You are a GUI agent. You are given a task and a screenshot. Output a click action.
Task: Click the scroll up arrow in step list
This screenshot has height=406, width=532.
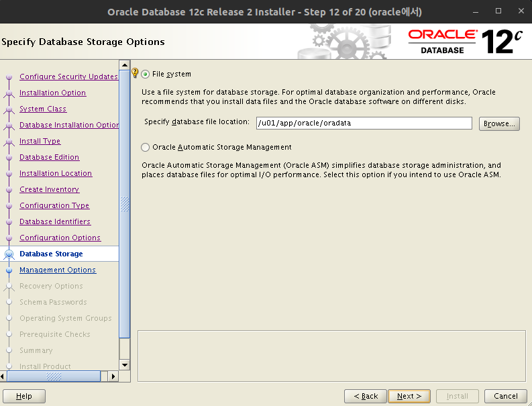pos(125,65)
